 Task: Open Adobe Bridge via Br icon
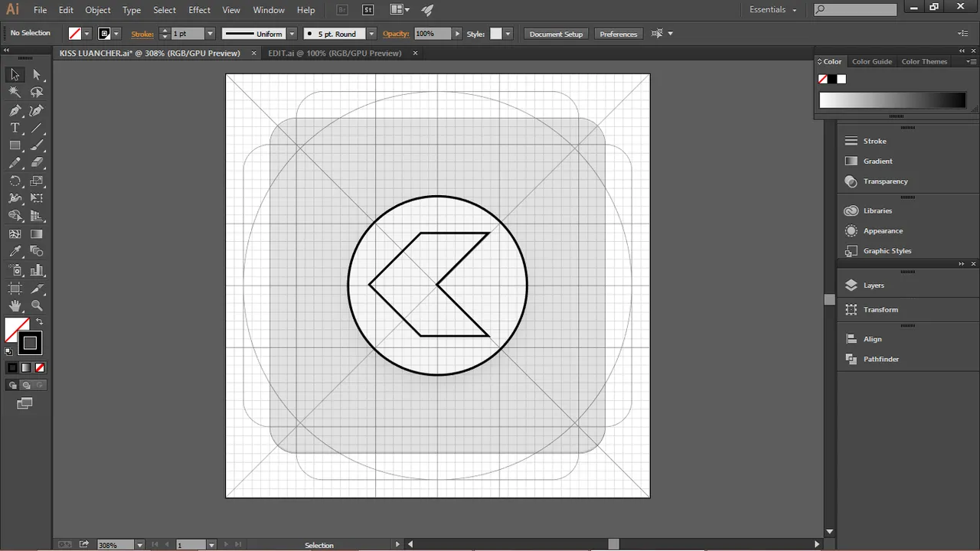344,10
